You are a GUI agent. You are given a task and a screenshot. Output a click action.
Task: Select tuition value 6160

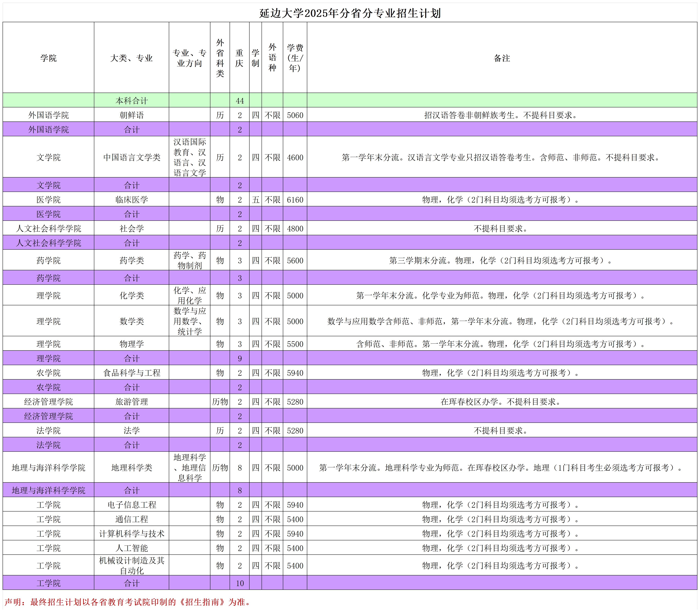[x=295, y=199]
